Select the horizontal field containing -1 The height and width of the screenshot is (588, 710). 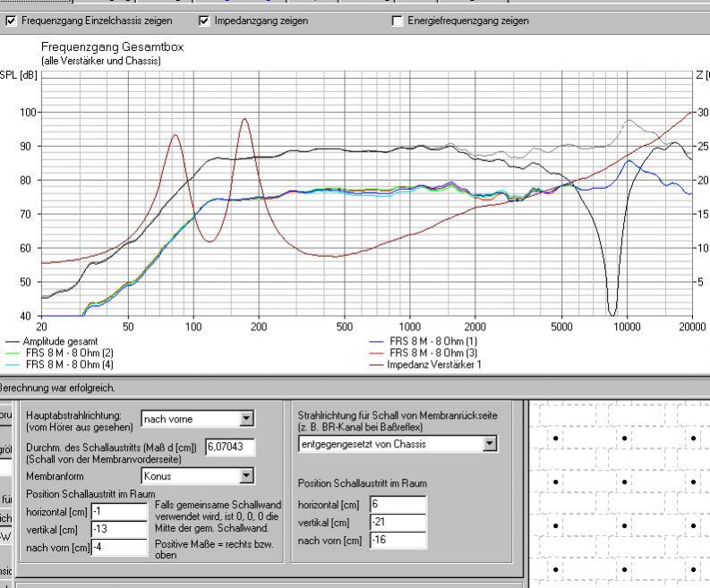coord(118,510)
